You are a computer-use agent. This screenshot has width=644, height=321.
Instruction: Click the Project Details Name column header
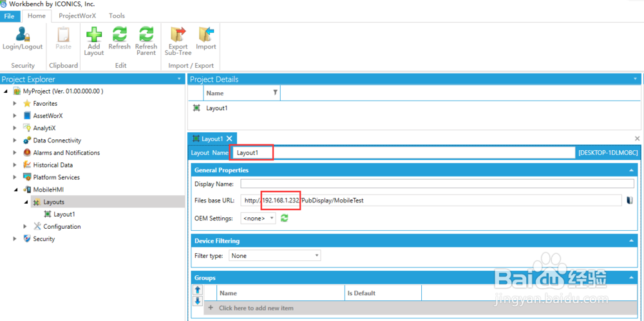click(242, 93)
